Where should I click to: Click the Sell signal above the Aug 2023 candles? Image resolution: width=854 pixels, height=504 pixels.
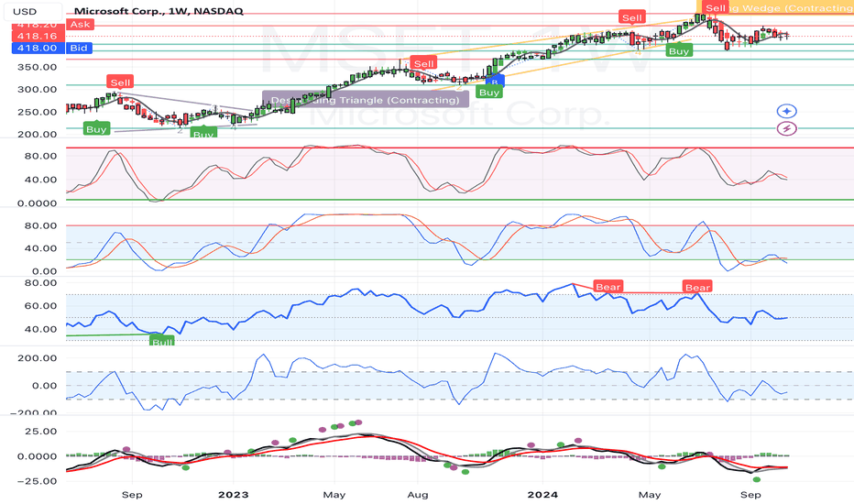423,63
